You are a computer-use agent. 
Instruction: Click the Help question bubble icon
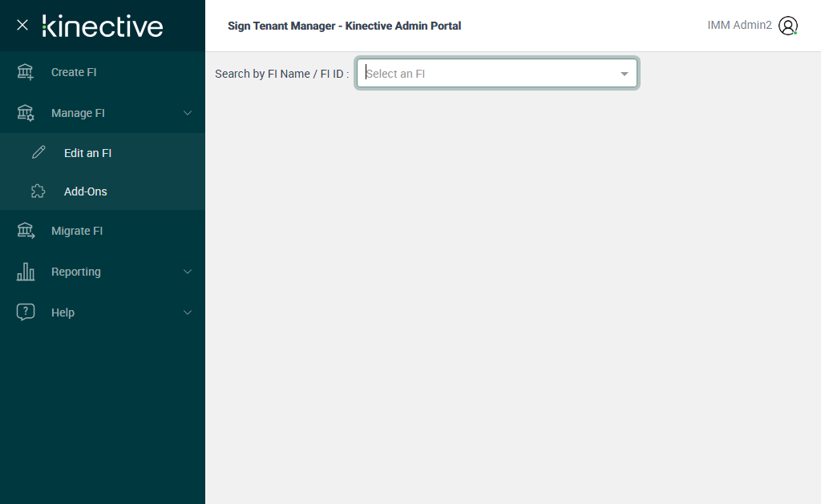[26, 312]
